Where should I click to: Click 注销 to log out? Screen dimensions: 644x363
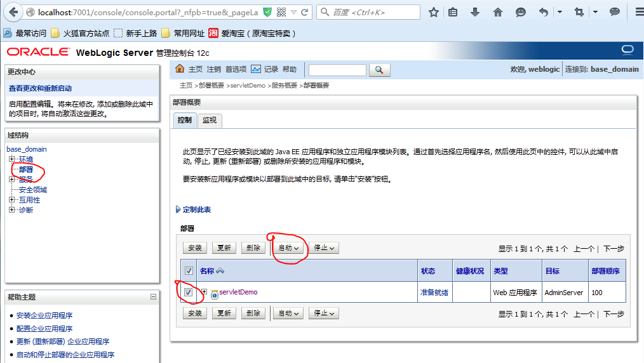coord(213,69)
